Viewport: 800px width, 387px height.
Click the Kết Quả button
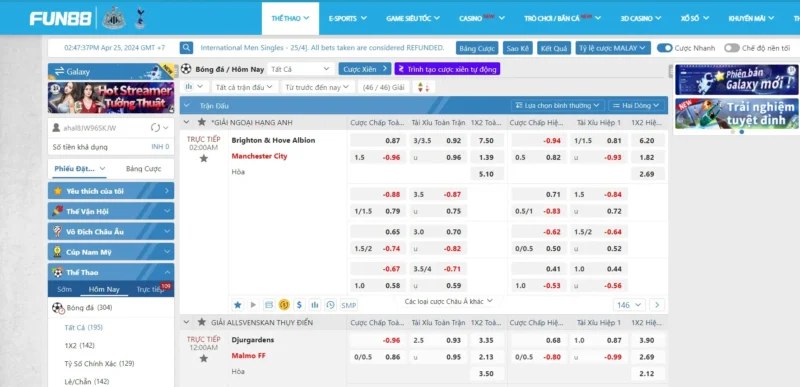(x=555, y=48)
